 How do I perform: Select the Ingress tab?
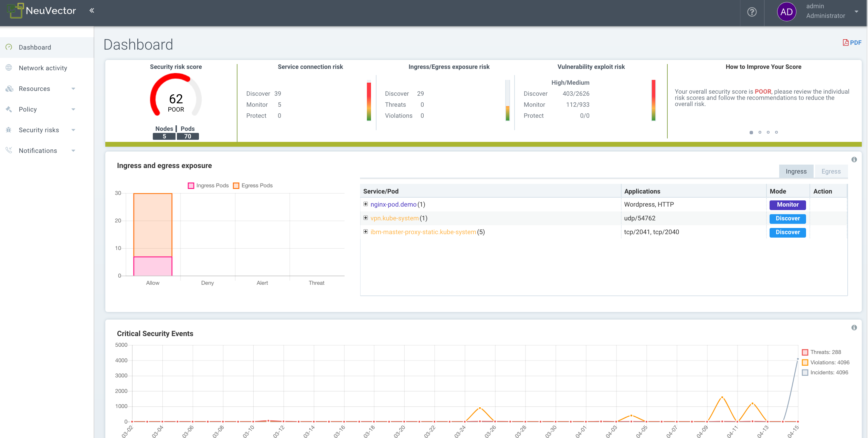click(796, 171)
